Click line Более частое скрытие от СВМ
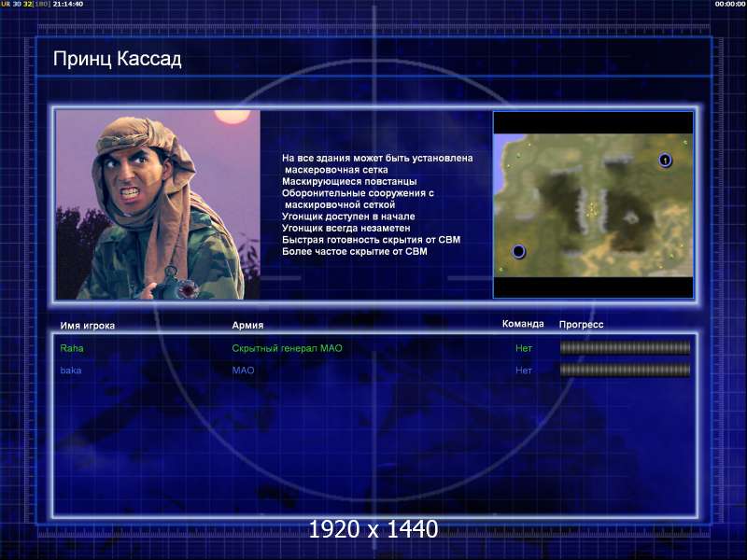This screenshot has height=560, width=747. pos(355,251)
